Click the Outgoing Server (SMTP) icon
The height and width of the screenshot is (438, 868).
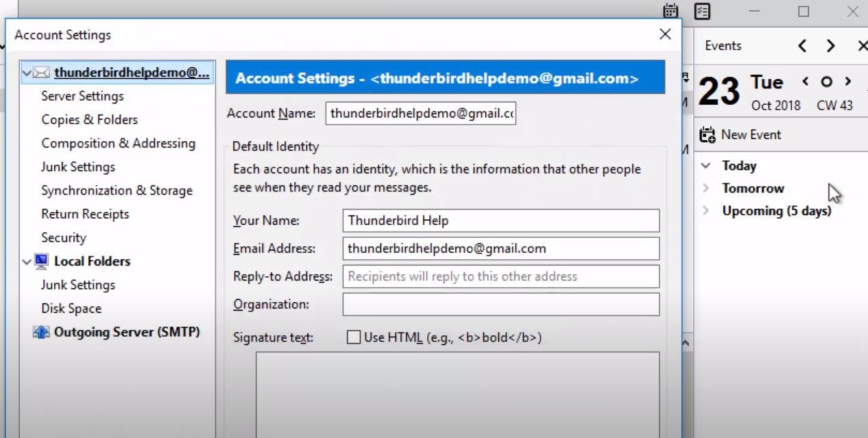coord(42,332)
